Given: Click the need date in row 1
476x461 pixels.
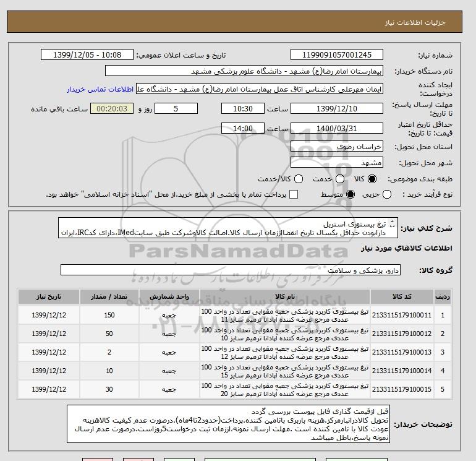Looking at the screenshot, I should pos(49,315).
